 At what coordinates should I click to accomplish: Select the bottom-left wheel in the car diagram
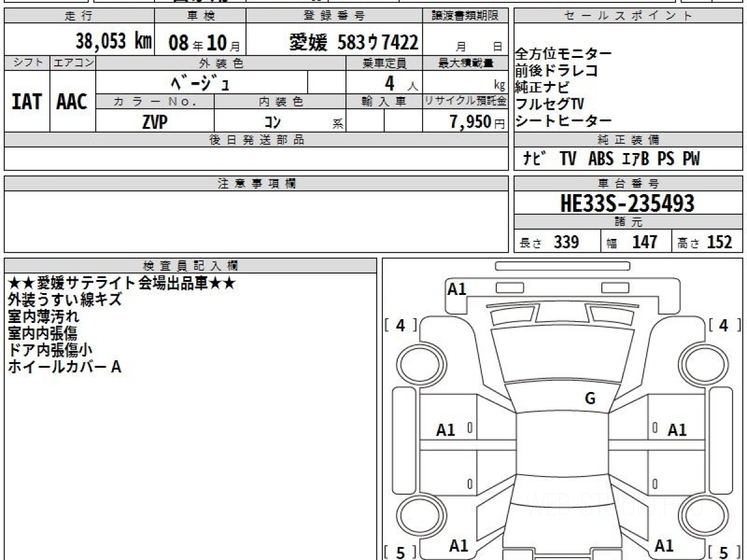click(x=416, y=516)
